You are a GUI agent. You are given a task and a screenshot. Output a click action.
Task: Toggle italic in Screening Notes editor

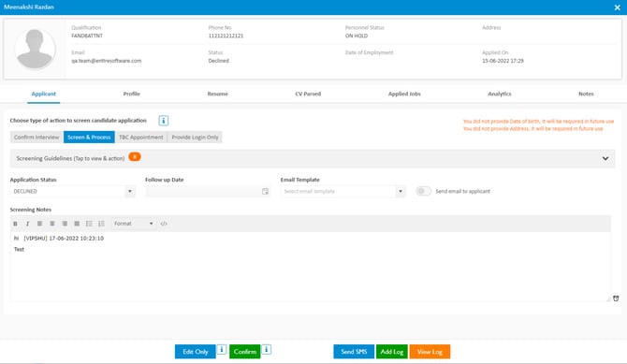(x=27, y=224)
